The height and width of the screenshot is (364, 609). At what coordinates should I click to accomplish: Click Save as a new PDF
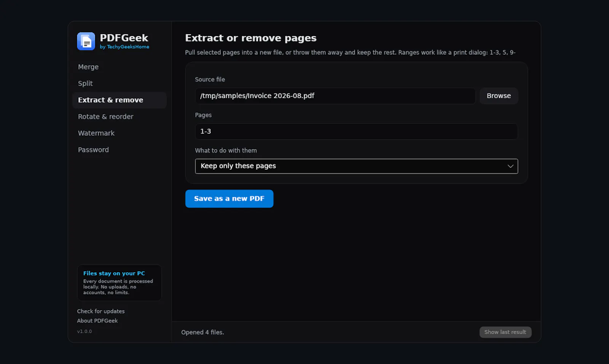tap(229, 199)
